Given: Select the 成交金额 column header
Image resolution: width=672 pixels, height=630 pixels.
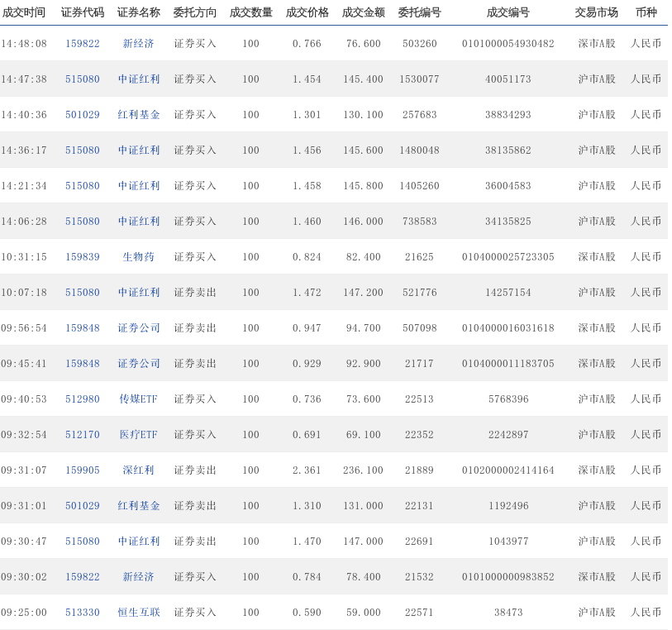Looking at the screenshot, I should click(x=363, y=12).
